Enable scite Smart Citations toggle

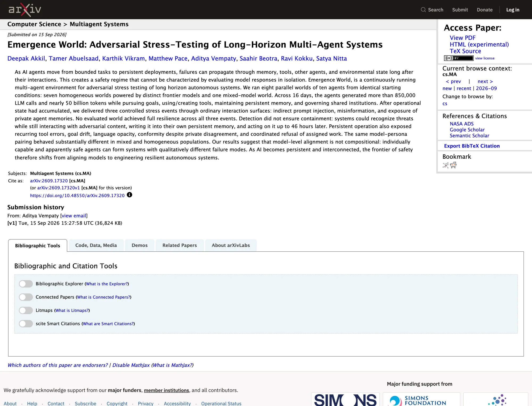point(26,324)
